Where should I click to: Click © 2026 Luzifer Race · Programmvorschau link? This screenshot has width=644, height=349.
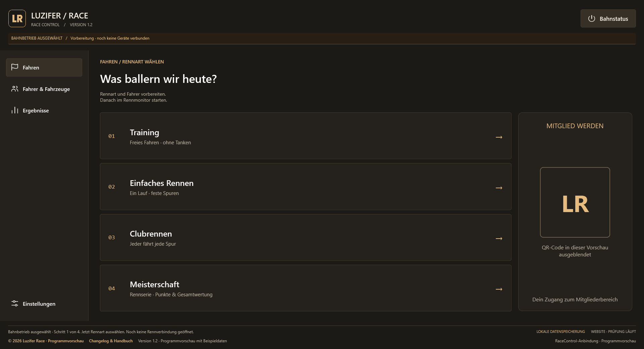(x=46, y=341)
